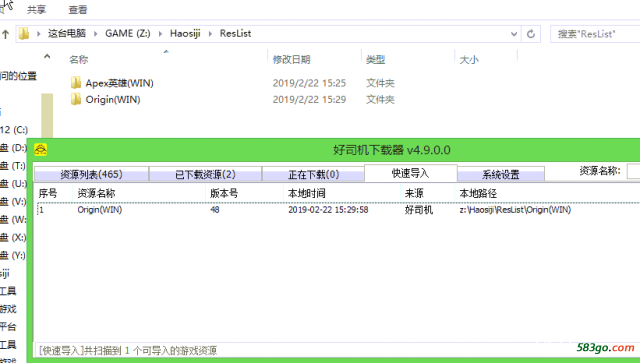This screenshot has width=640, height=363.
Task: Switch to the 正在下载(0) tab
Action: coord(313,174)
